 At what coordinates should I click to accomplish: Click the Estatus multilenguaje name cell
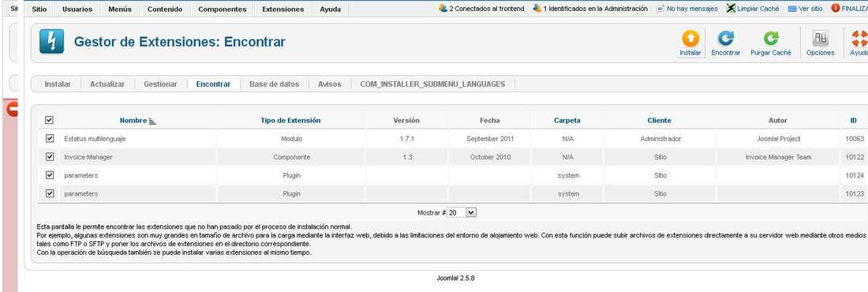(x=95, y=139)
